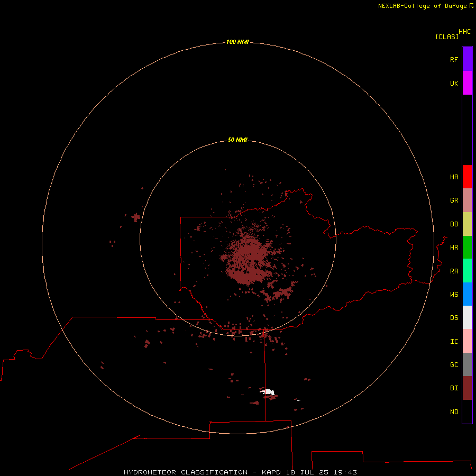
Task: Click the KAPD radar site identifier
Action: (x=271, y=472)
